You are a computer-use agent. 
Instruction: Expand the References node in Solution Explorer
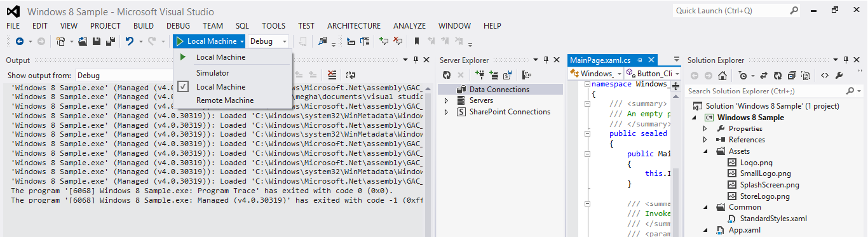[x=705, y=140]
